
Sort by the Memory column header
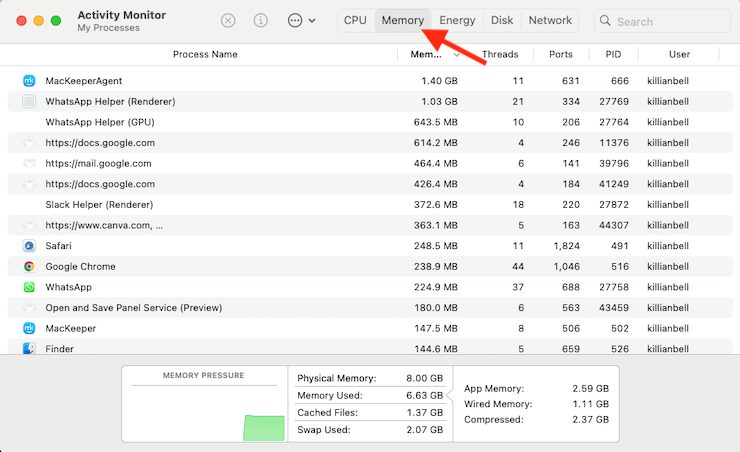(426, 54)
